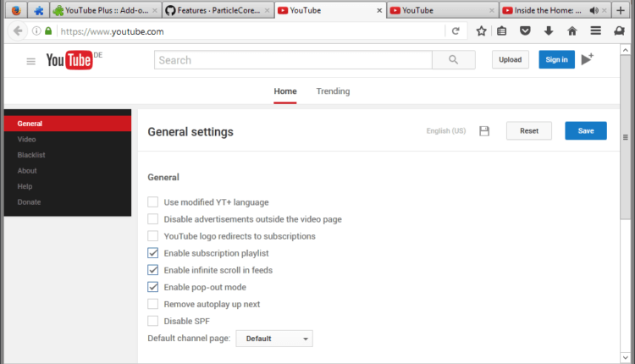Click the English (US) language link
Viewport: 635px width, 364px height.
coord(446,130)
